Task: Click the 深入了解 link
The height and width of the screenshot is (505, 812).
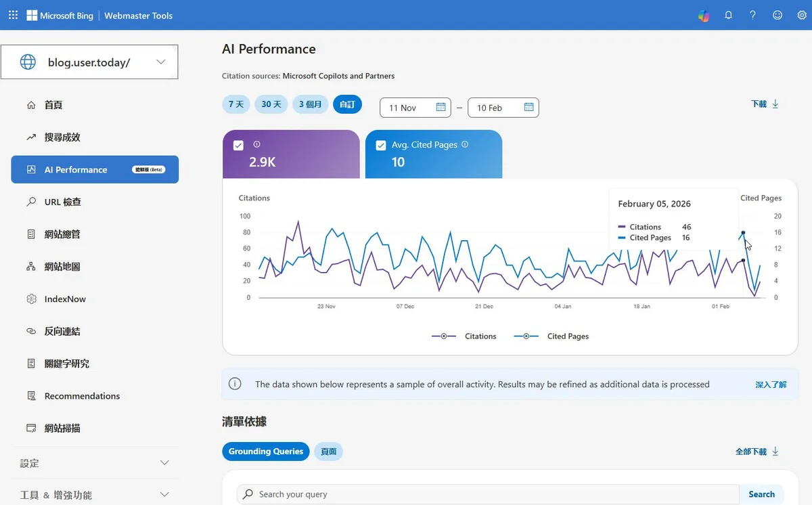Action: [x=771, y=385]
